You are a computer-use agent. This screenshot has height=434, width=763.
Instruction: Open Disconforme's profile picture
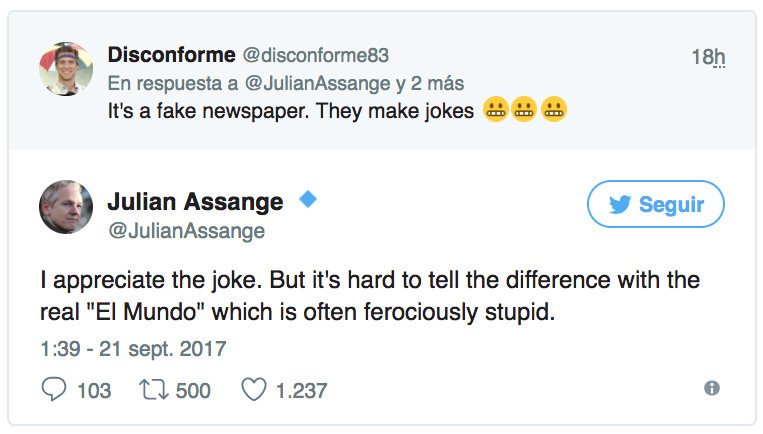point(66,69)
